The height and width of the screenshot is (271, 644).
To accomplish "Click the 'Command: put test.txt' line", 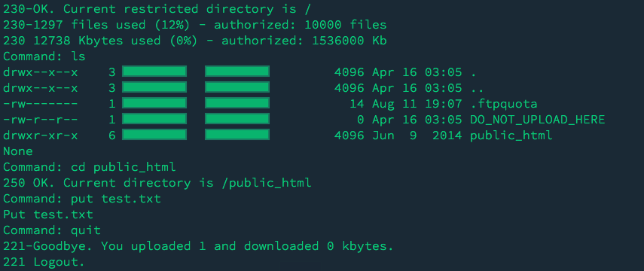I will pos(82,199).
